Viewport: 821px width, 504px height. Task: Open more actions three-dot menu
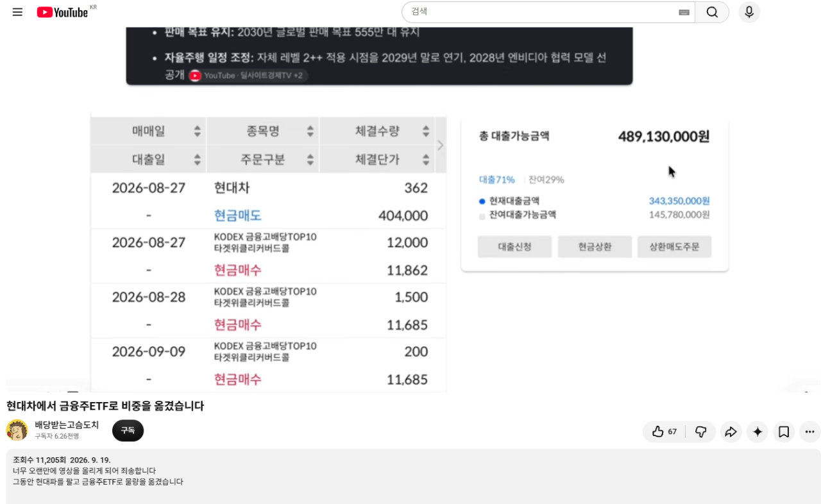click(809, 432)
